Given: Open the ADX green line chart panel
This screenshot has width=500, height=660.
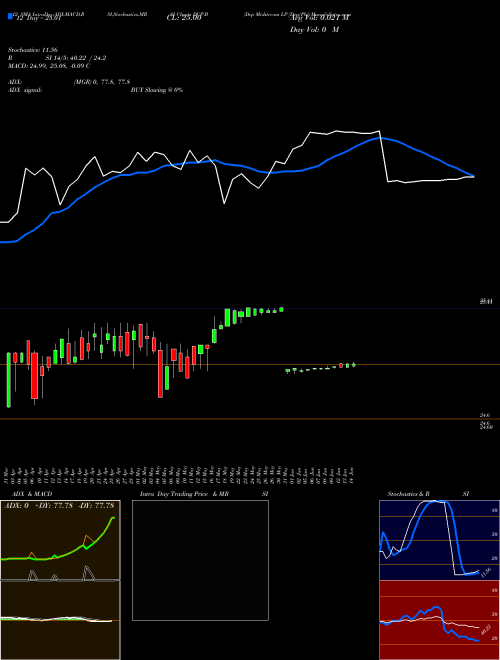Looking at the screenshot, I should tap(60, 540).
